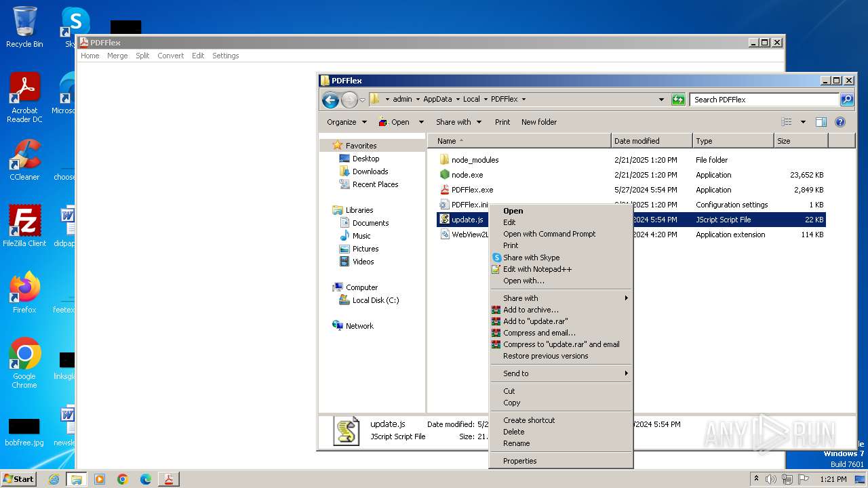Select Edit with Notepad++
868x488 pixels.
pyautogui.click(x=537, y=269)
